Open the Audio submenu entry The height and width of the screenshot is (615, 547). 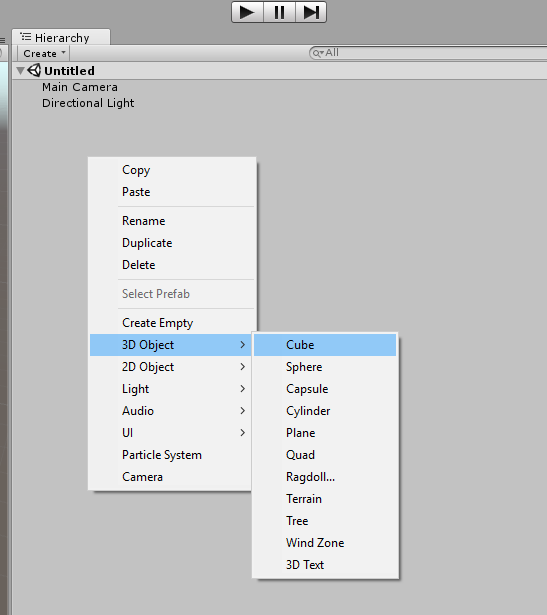pyautogui.click(x=171, y=411)
